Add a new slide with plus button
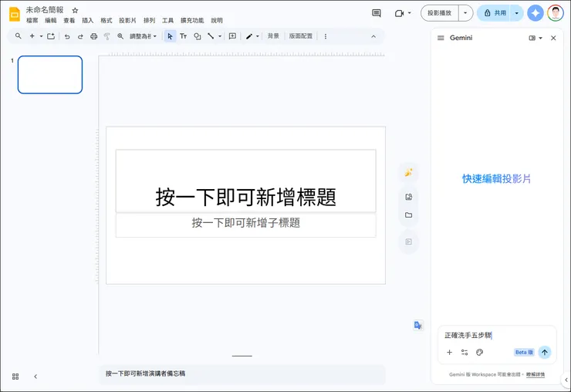 point(32,36)
